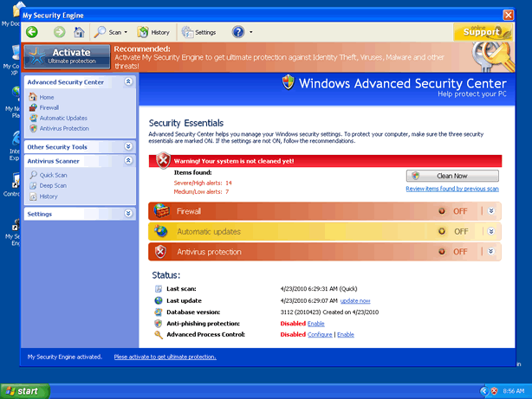
Task: Expand the Settings sidebar panel
Action: 128,213
